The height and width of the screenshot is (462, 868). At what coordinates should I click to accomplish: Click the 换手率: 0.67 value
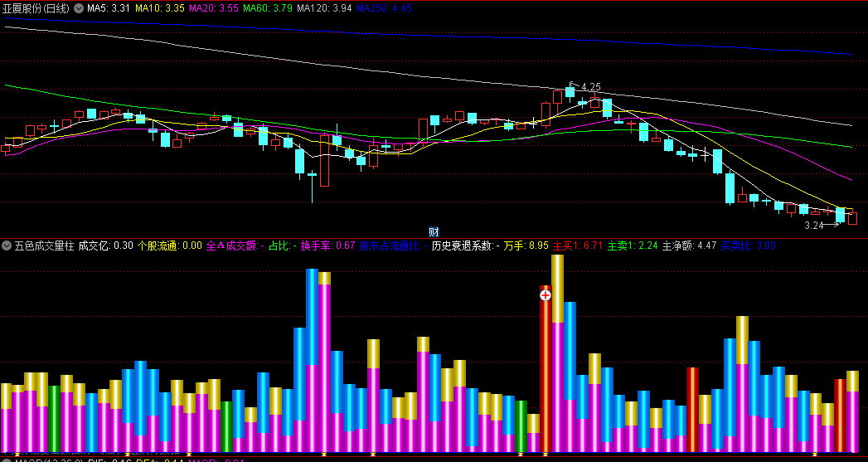click(x=327, y=246)
